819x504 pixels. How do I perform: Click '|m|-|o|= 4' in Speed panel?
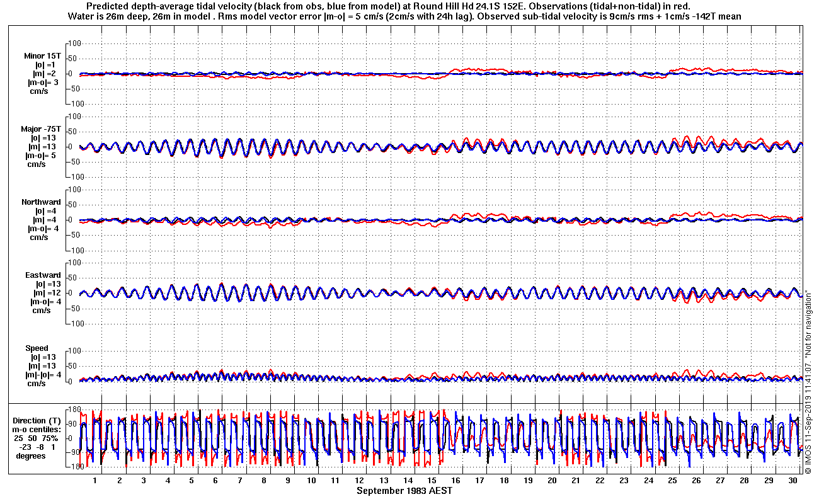pos(43,375)
